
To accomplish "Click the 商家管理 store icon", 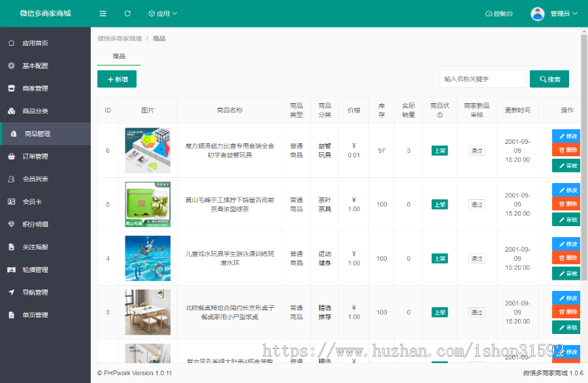I will tap(11, 88).
